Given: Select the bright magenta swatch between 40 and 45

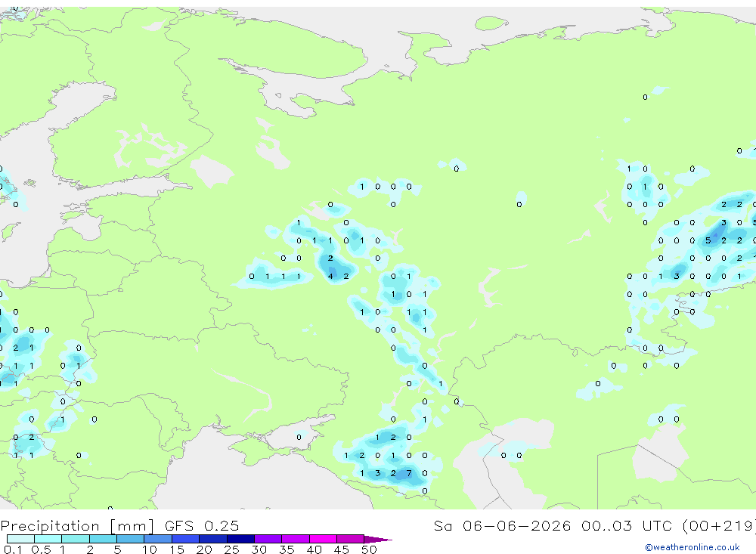Looking at the screenshot, I should point(323,539).
